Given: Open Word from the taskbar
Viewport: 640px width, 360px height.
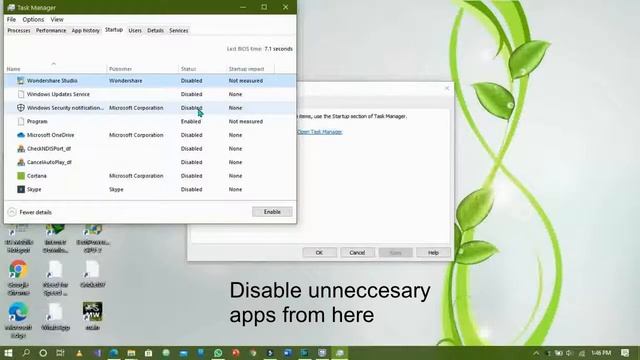Looking at the screenshot, I should coord(287,353).
